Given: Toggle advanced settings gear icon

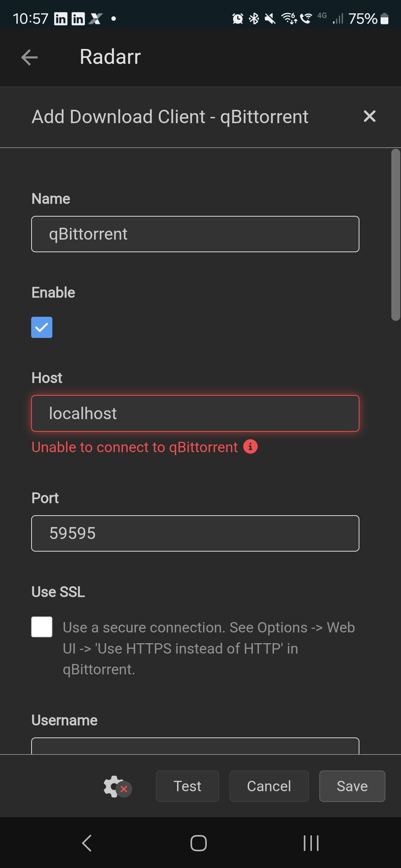Looking at the screenshot, I should click(116, 786).
